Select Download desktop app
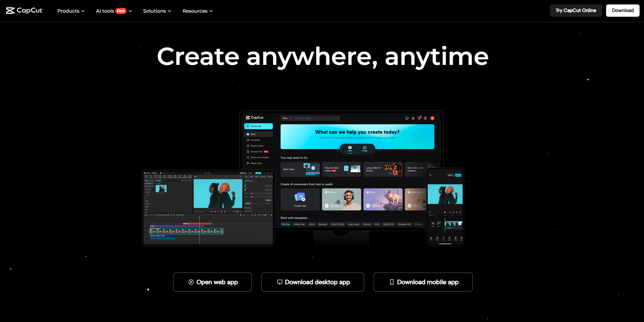 click(x=313, y=282)
